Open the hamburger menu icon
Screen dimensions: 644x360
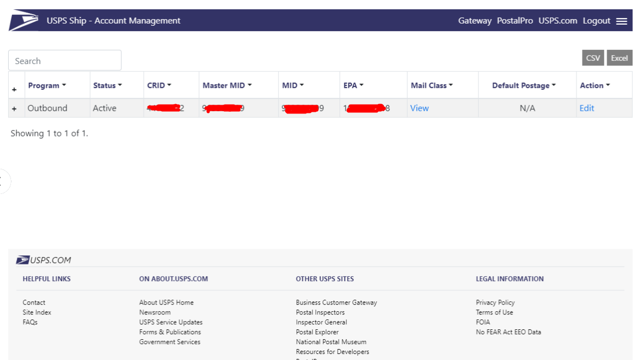622,21
